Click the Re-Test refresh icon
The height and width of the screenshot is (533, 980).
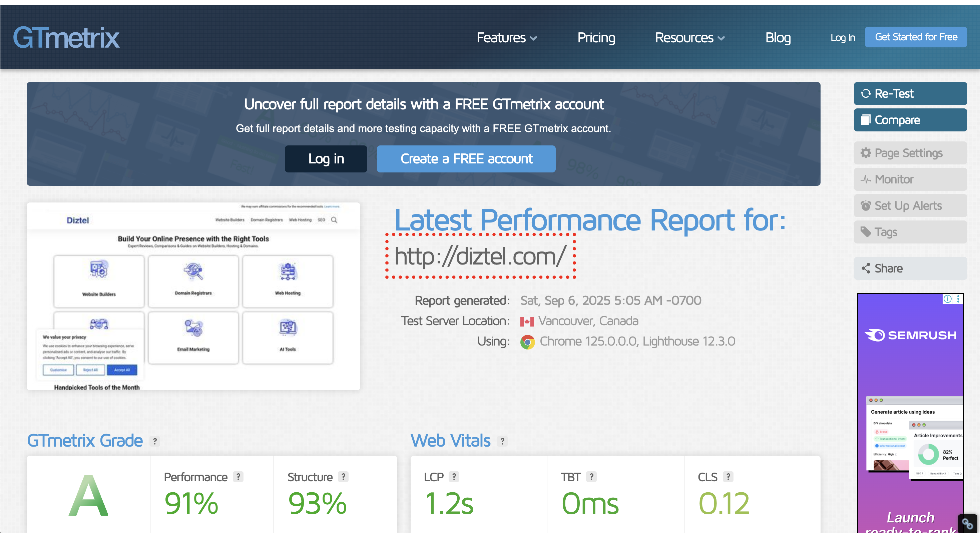click(866, 94)
